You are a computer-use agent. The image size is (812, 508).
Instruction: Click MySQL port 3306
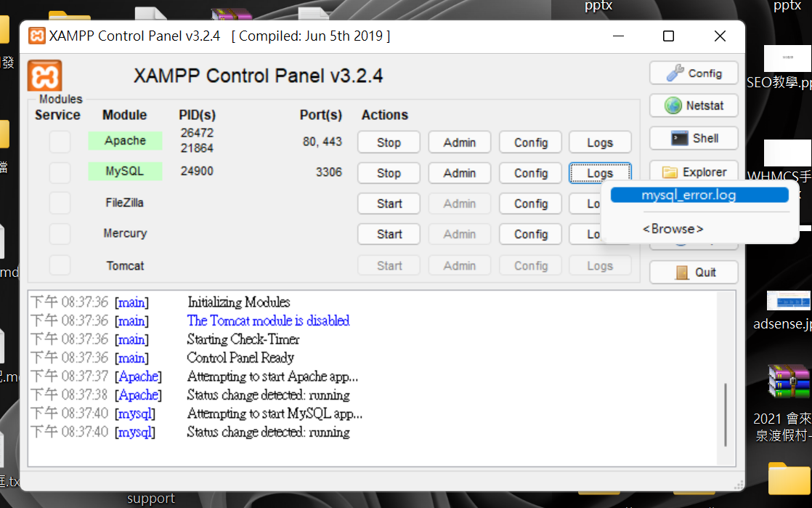tap(329, 172)
